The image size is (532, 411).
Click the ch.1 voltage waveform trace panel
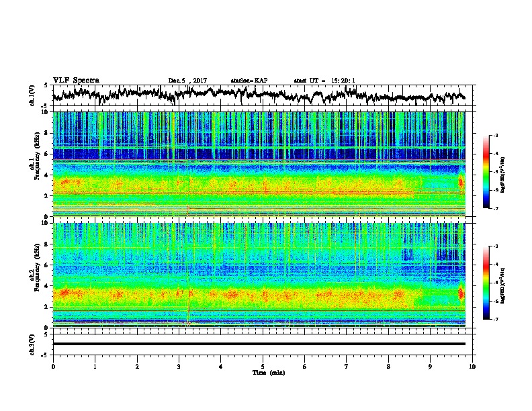click(264, 95)
